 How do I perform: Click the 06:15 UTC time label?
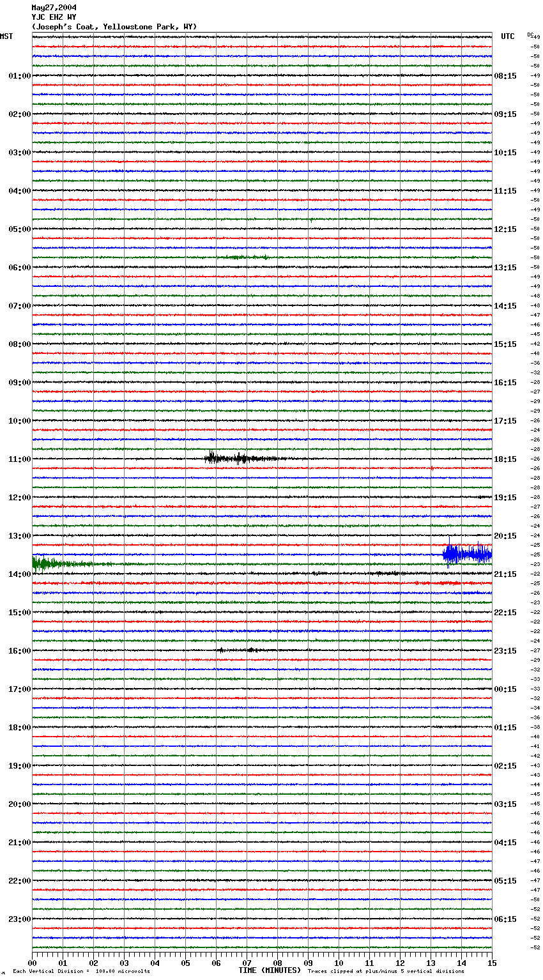coord(505,919)
